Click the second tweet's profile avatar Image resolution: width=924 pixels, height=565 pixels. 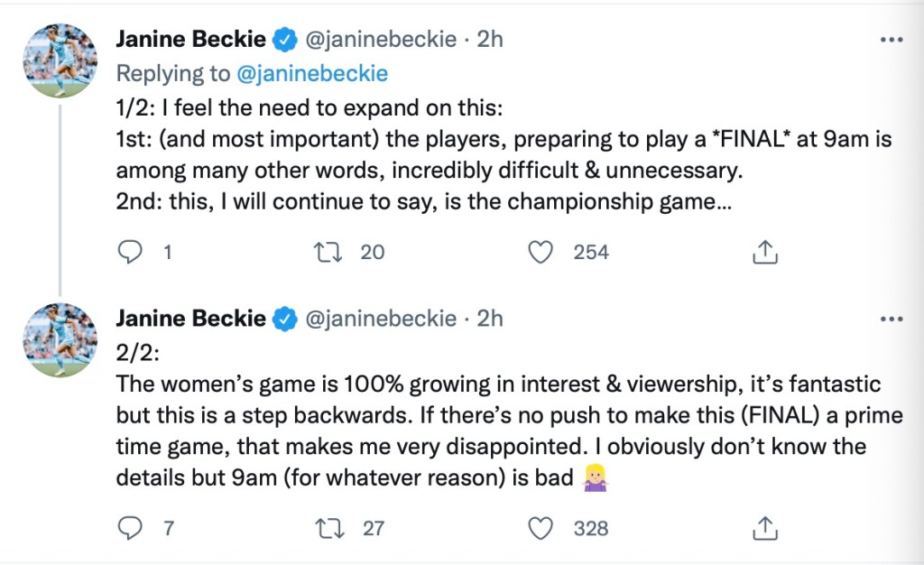tap(60, 338)
